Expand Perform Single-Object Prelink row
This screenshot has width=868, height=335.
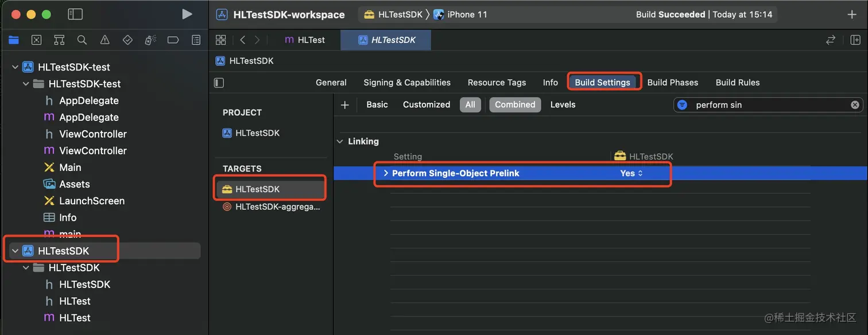[x=386, y=173]
